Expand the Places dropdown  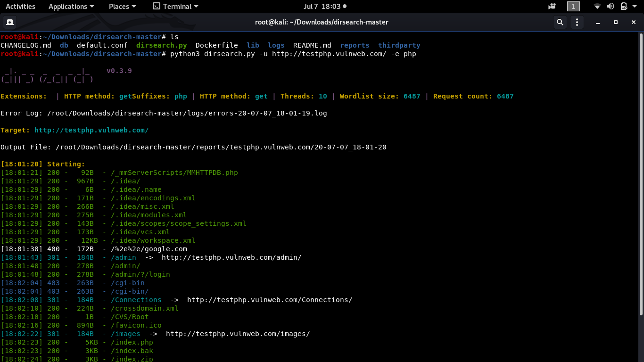[122, 7]
